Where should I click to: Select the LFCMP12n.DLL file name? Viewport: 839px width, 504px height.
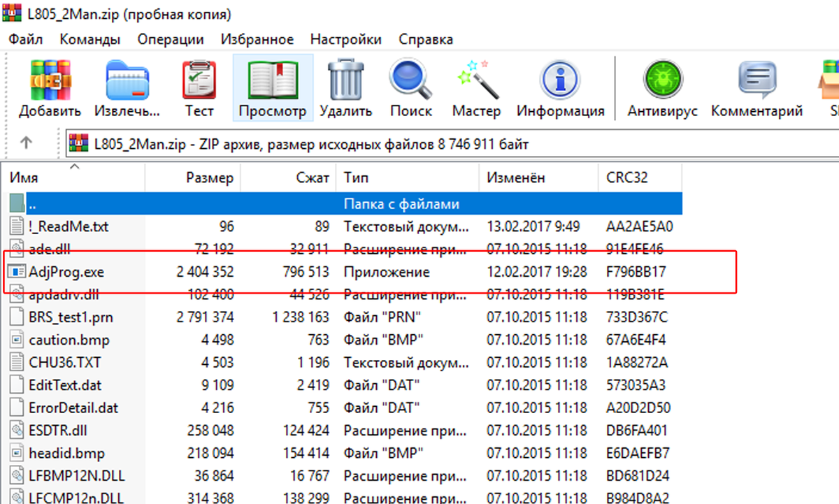[x=77, y=498]
